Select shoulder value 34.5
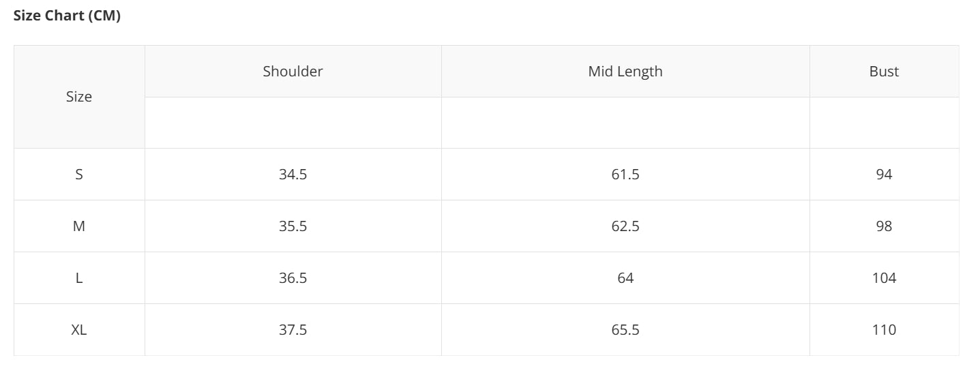 293,175
